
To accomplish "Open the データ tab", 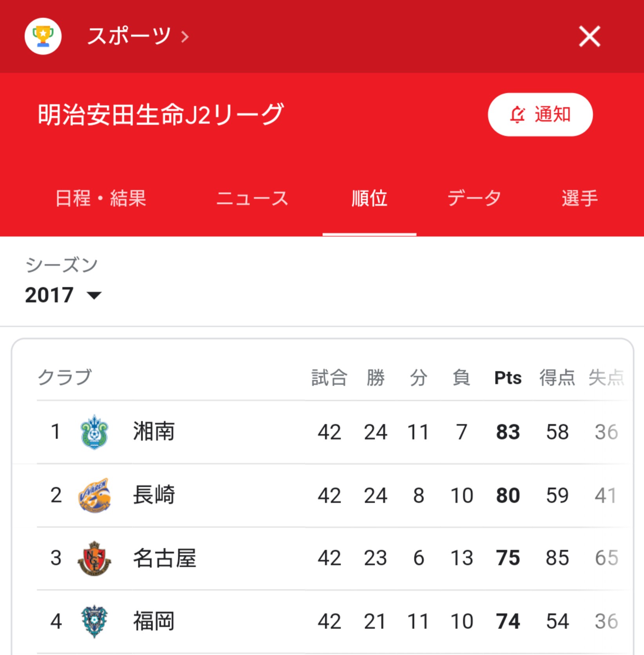I will tap(474, 198).
